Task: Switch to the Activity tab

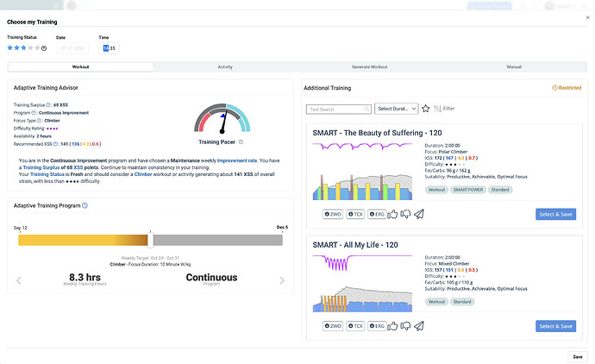Action: (x=225, y=66)
